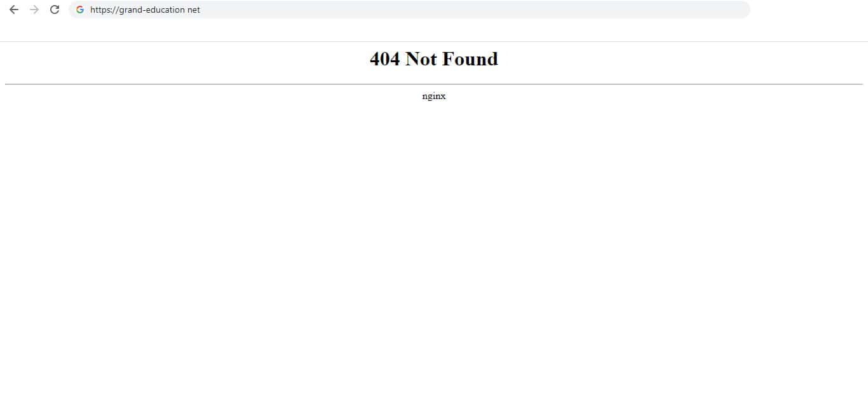Screen dimensions: 868x417
Task: Click the word "Not" in heading
Action: (421, 58)
